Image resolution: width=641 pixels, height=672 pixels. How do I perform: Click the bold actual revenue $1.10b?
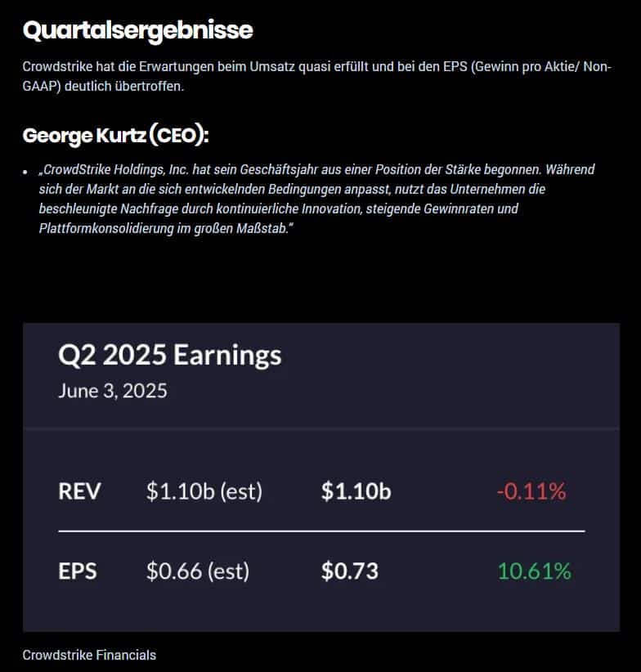pos(356,491)
